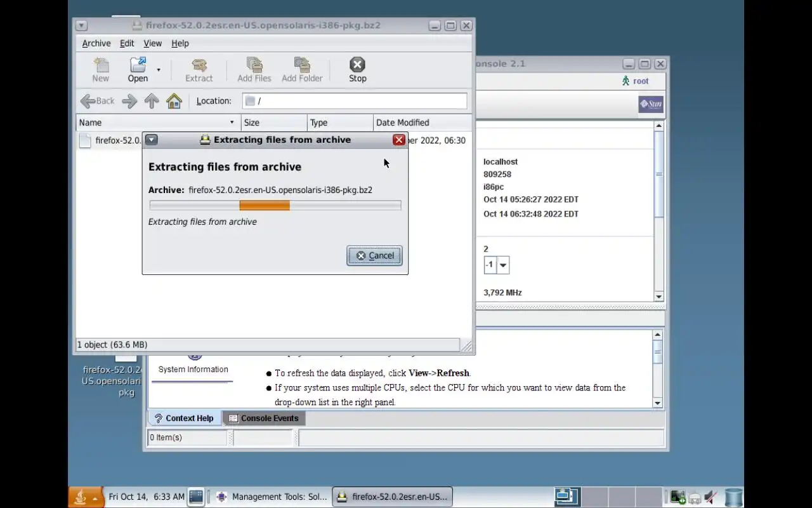This screenshot has width=812, height=508.
Task: Go up one level arrow
Action: [x=152, y=101]
